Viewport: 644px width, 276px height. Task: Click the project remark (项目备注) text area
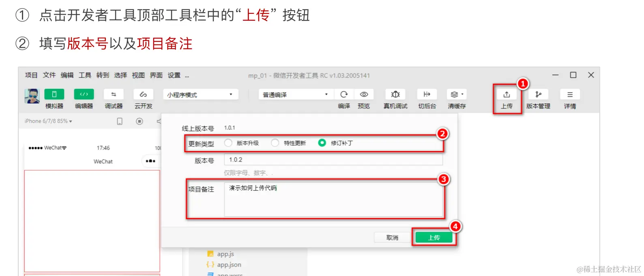point(333,199)
